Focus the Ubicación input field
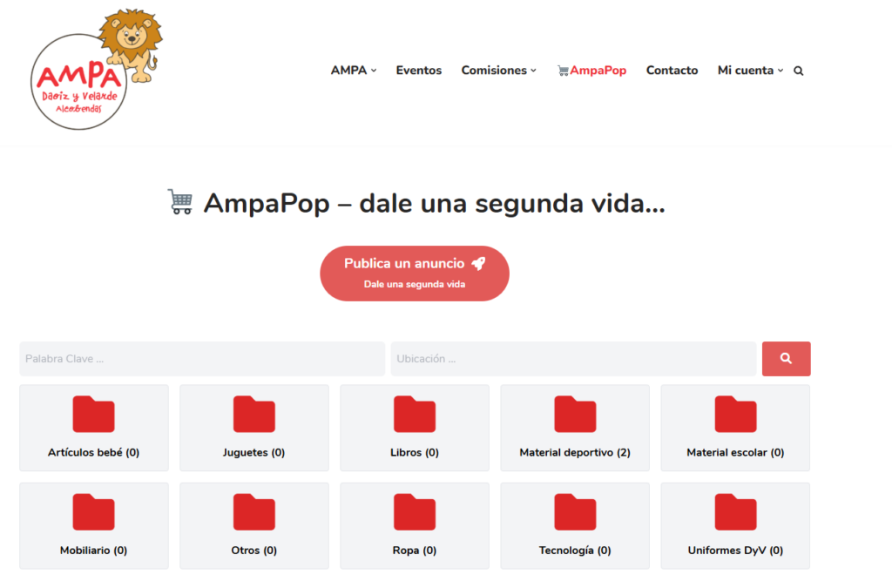Viewport: 892px width, 588px height. pyautogui.click(x=573, y=358)
